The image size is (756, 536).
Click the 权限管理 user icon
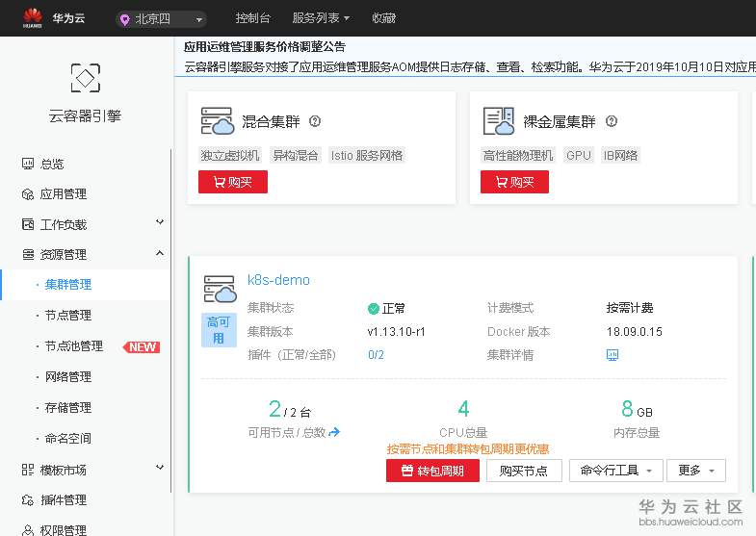pos(28,530)
